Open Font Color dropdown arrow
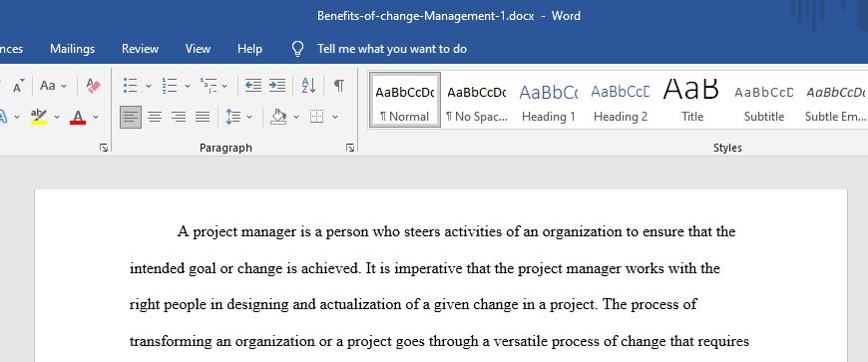This screenshot has height=362, width=868. pos(95,117)
